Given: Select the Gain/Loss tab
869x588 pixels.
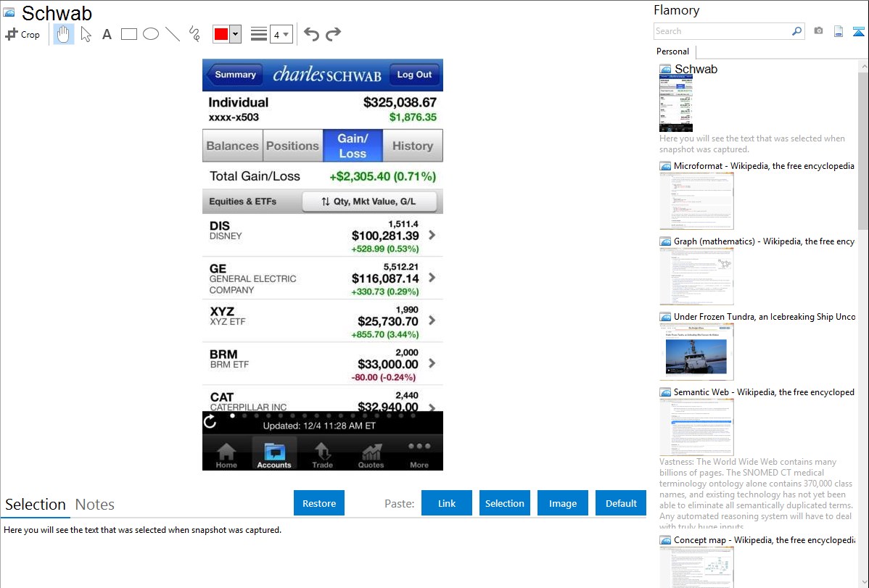Looking at the screenshot, I should (x=353, y=146).
